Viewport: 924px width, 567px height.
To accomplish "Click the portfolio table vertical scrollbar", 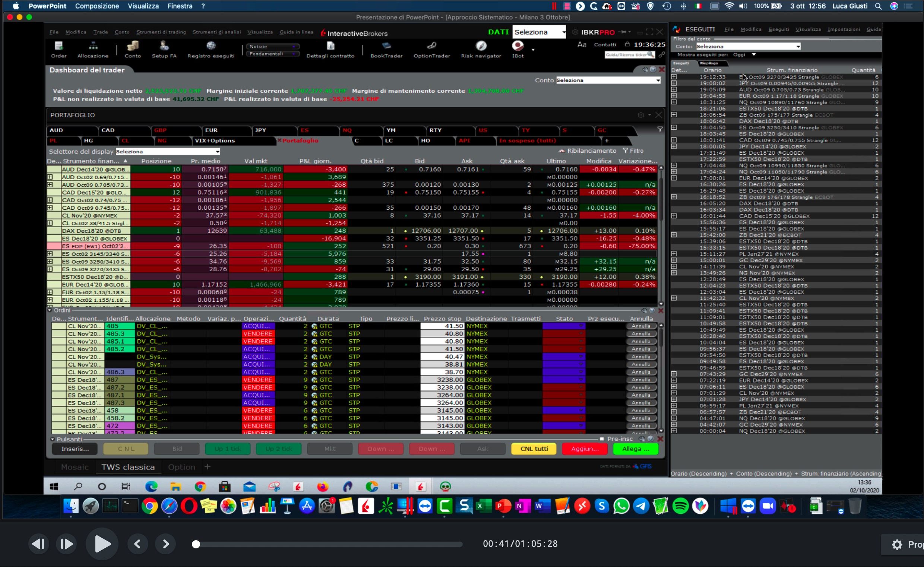I will click(x=661, y=235).
